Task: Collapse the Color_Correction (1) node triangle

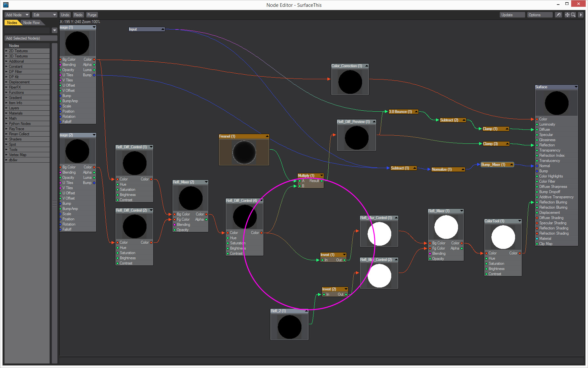Action: point(367,66)
